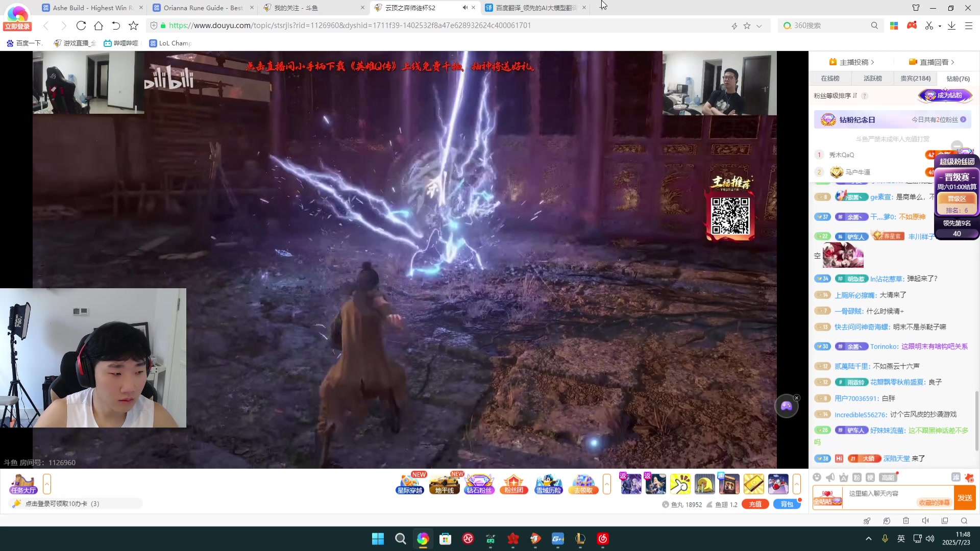The image size is (980, 551).
Task: Open the 星际穿越 activity icon
Action: (410, 484)
